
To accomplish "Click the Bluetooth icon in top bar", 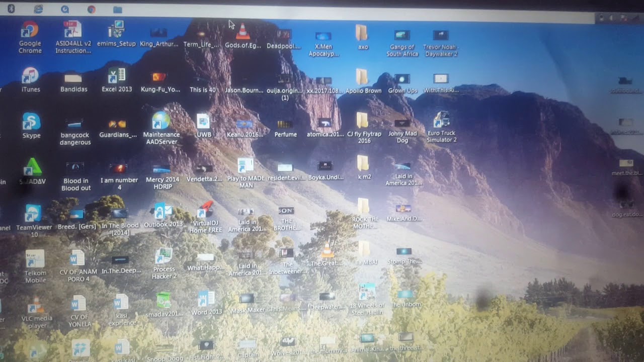I will (11, 9).
